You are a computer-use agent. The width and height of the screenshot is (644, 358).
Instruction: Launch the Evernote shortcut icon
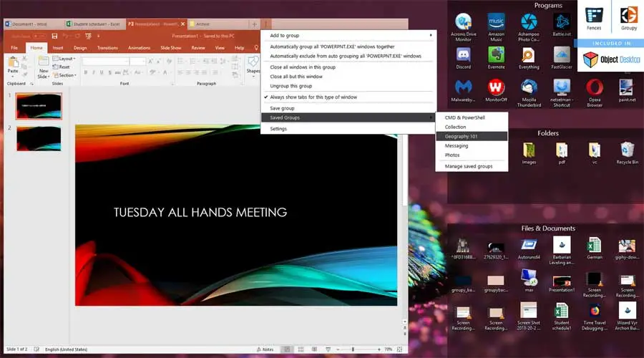(x=496, y=57)
